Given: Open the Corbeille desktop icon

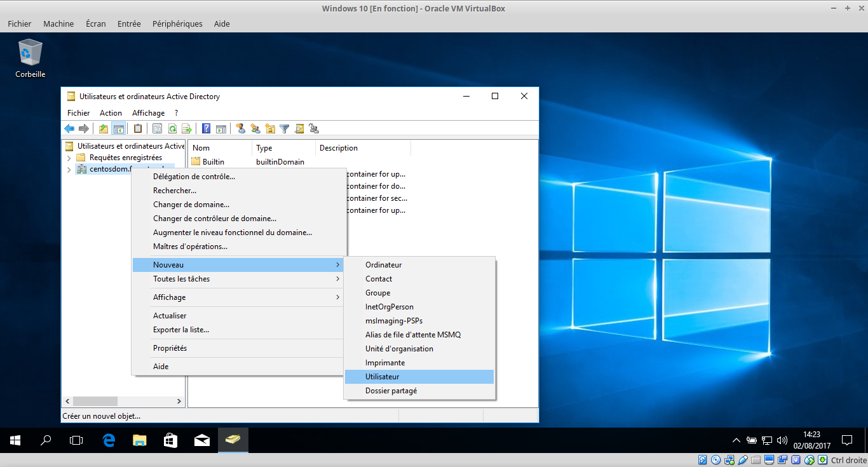Looking at the screenshot, I should (x=31, y=58).
